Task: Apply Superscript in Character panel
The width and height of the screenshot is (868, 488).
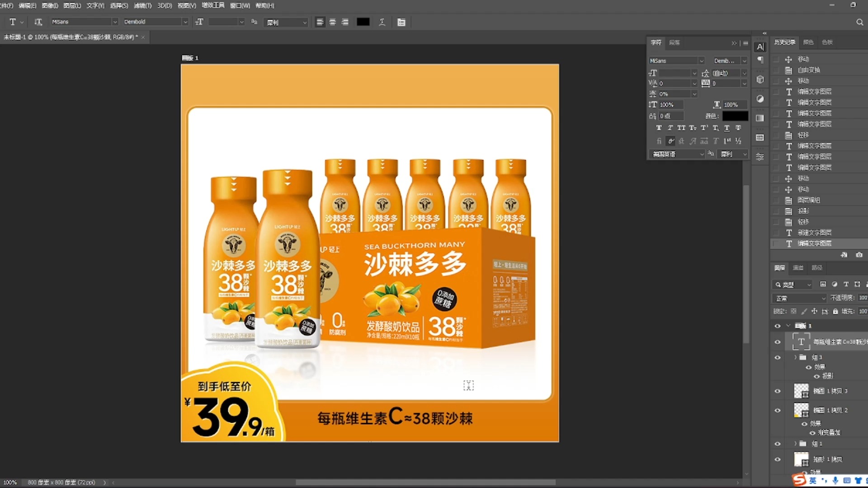Action: pyautogui.click(x=704, y=128)
